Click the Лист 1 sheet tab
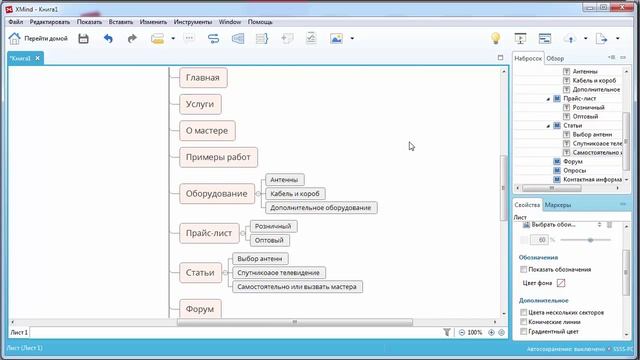Screen dimensions: 640x360 (x=19, y=332)
